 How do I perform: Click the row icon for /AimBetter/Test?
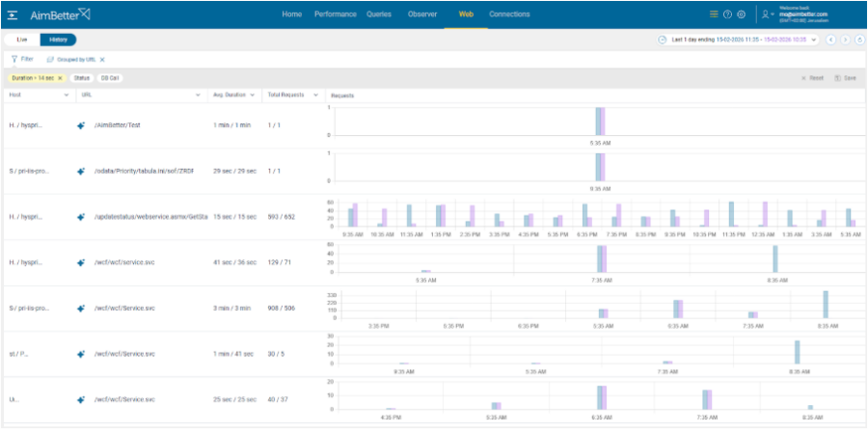(x=82, y=125)
